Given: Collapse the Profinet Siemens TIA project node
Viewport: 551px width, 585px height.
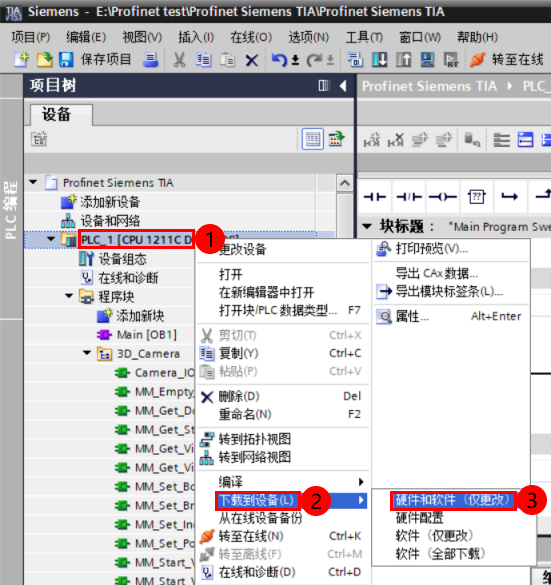Looking at the screenshot, I should pos(33,182).
